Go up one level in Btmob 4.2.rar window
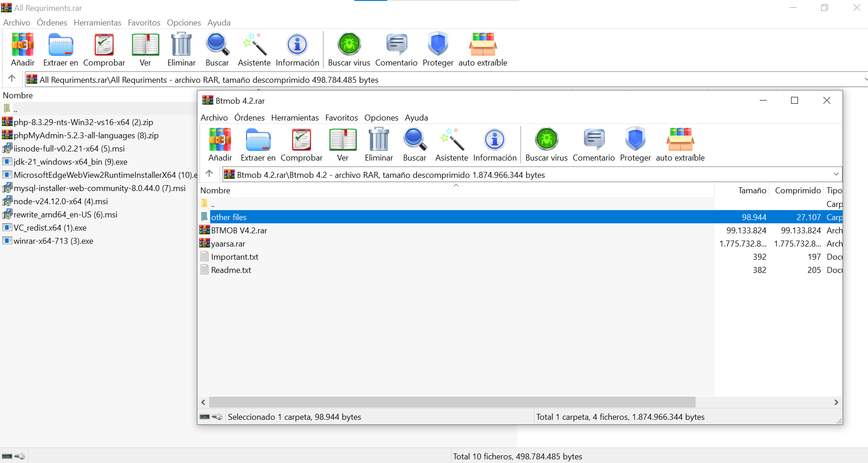 point(209,174)
